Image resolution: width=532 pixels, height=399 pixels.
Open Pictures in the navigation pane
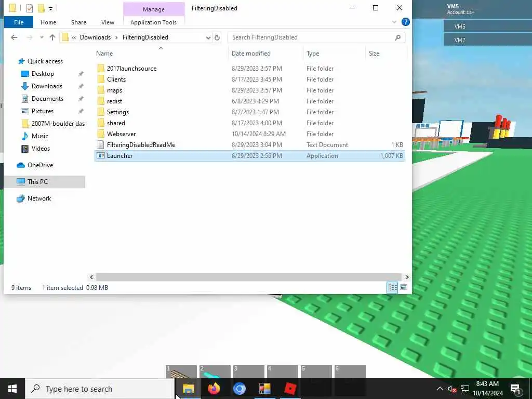(43, 111)
